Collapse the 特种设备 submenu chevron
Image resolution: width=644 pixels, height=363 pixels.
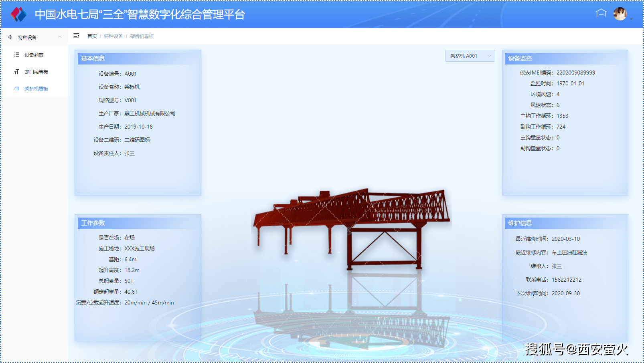point(60,37)
